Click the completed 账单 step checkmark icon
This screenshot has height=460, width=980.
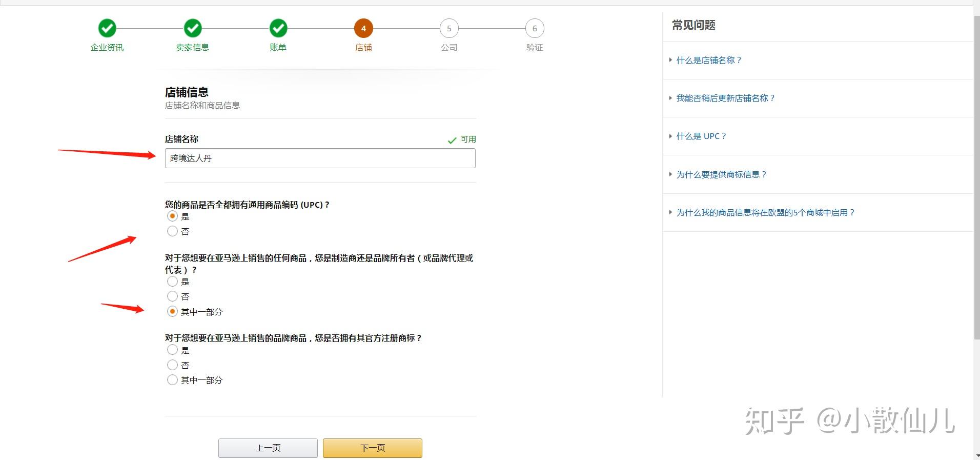click(x=278, y=28)
